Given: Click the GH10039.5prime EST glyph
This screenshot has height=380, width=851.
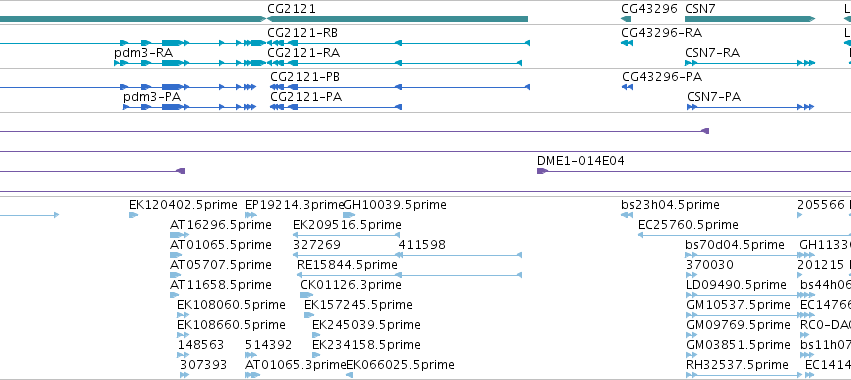Looking at the screenshot, I should [x=349, y=215].
